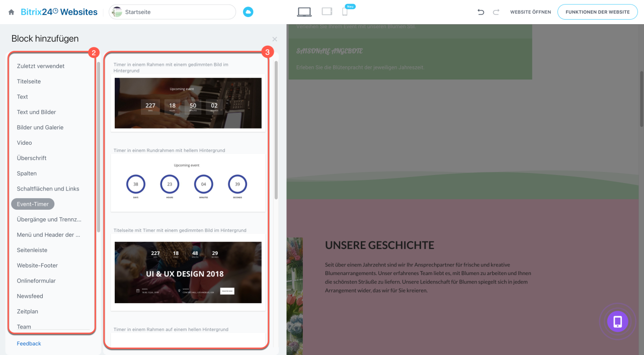The height and width of the screenshot is (355, 644).
Task: Click WEBSITE ÖFFNEN link
Action: point(530,12)
